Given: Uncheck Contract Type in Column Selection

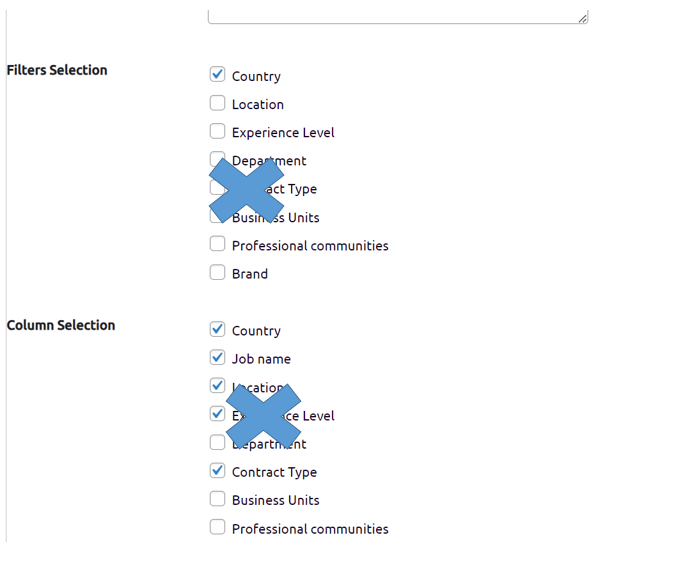Looking at the screenshot, I should pos(217,470).
